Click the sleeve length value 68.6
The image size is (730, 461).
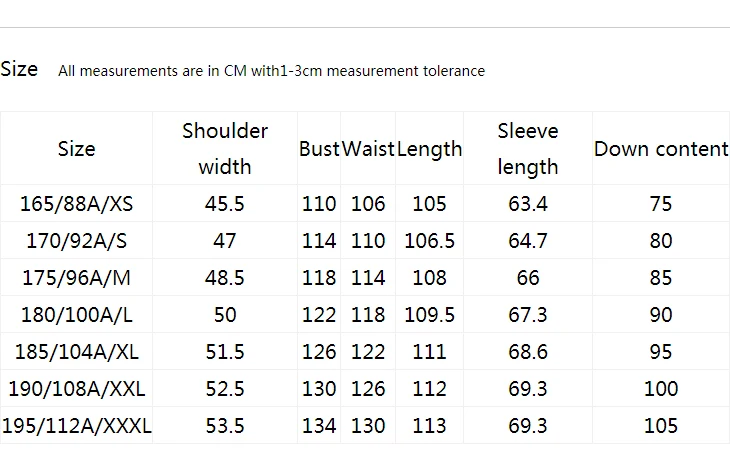pos(527,352)
